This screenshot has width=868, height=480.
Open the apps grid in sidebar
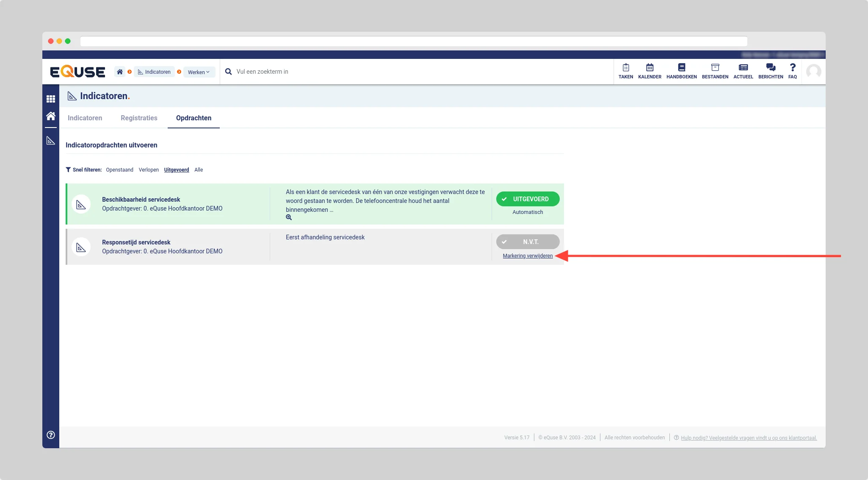pyautogui.click(x=51, y=99)
